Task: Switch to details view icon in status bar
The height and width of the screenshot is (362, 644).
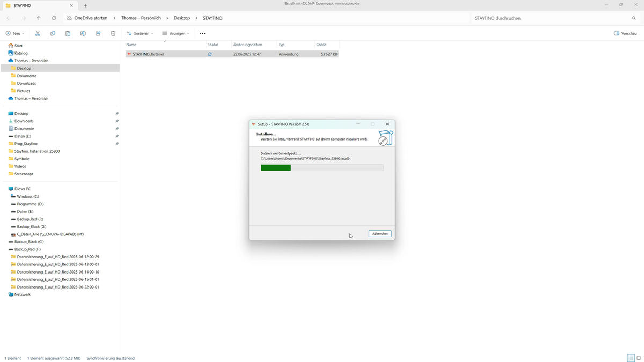Action: tap(631, 358)
